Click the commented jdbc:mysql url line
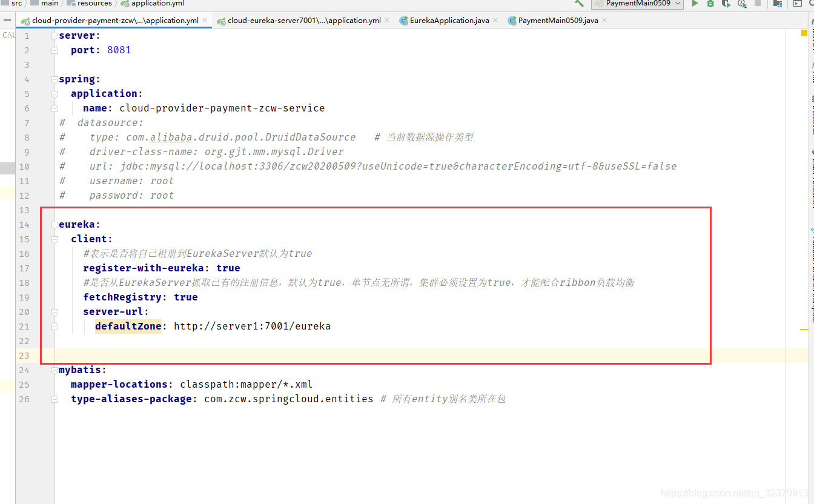814x504 pixels. coord(368,167)
